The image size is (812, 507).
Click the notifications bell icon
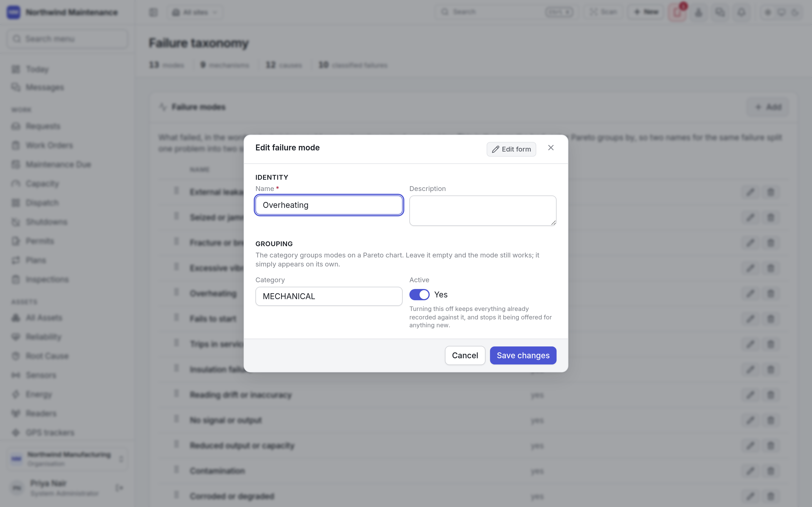pos(741,12)
